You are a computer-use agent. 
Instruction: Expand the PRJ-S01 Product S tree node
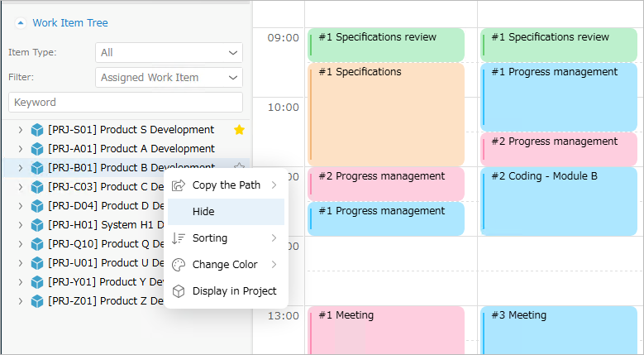(x=20, y=130)
